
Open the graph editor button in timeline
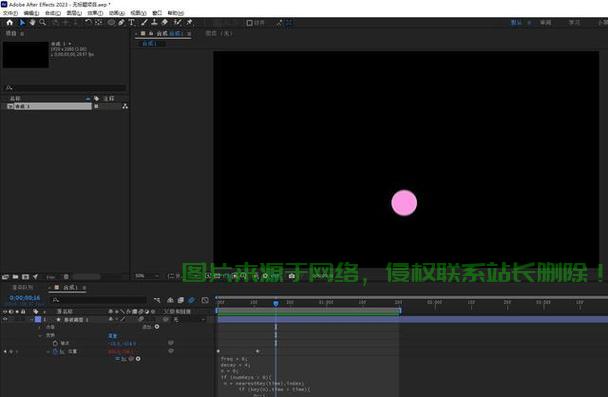205,300
